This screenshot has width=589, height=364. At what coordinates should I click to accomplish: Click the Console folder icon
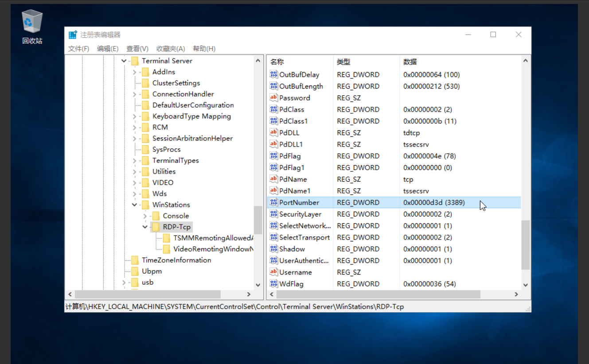coord(156,216)
